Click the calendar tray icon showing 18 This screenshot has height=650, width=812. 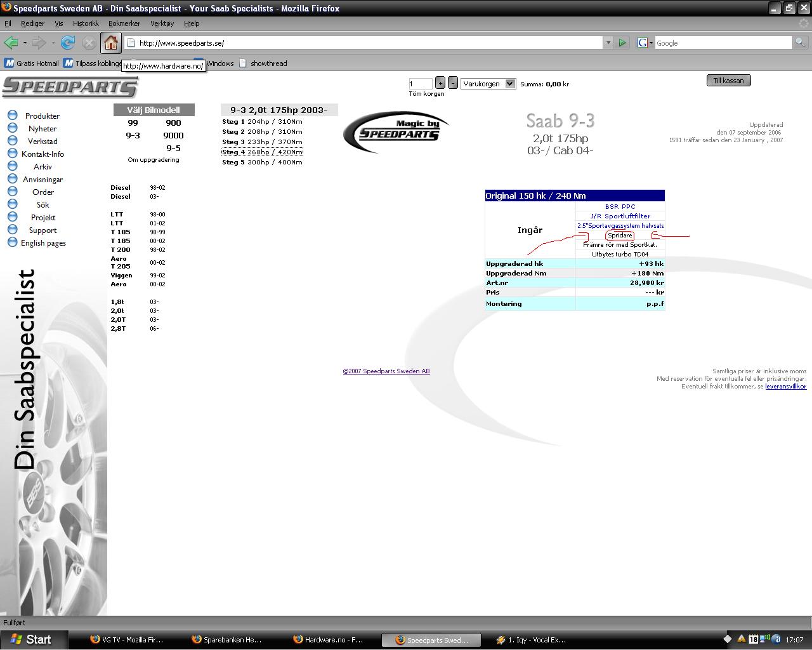tap(753, 639)
